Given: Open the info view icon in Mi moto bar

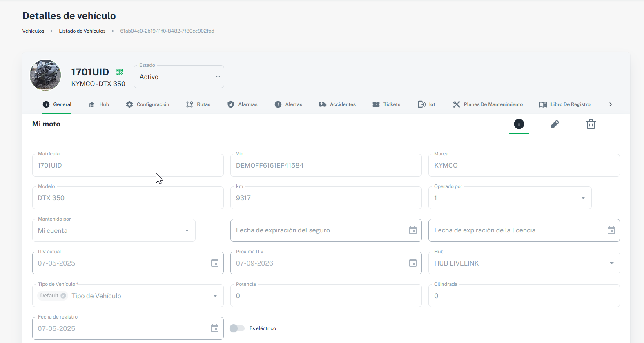Looking at the screenshot, I should [519, 124].
